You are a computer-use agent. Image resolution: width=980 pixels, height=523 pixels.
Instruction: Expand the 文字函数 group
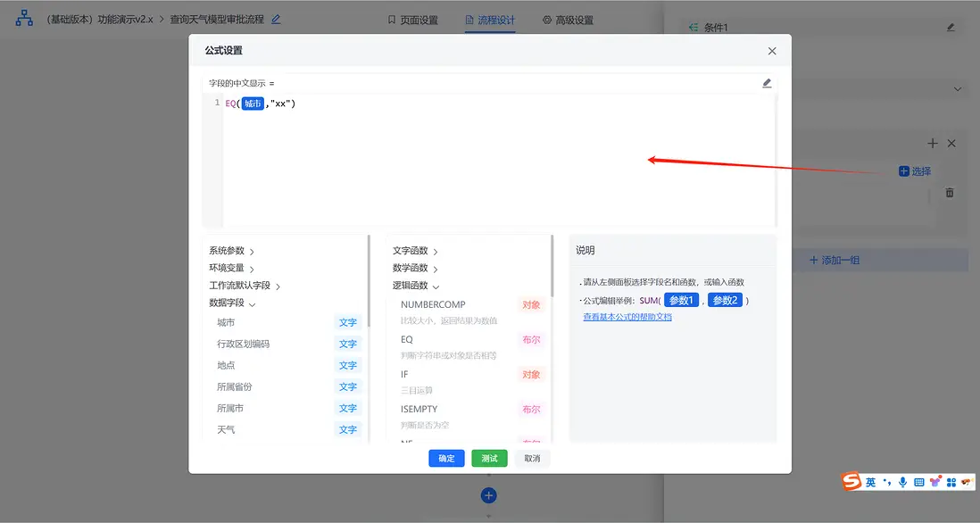415,251
